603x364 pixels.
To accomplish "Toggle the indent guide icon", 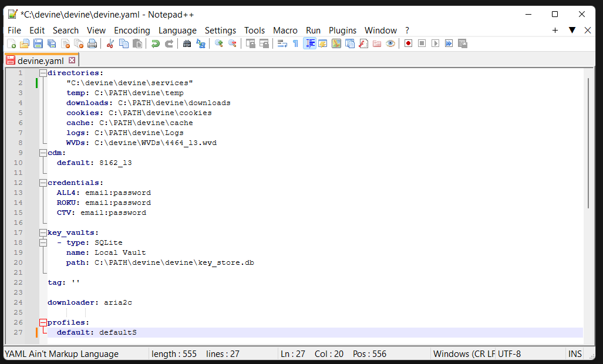I will point(309,43).
